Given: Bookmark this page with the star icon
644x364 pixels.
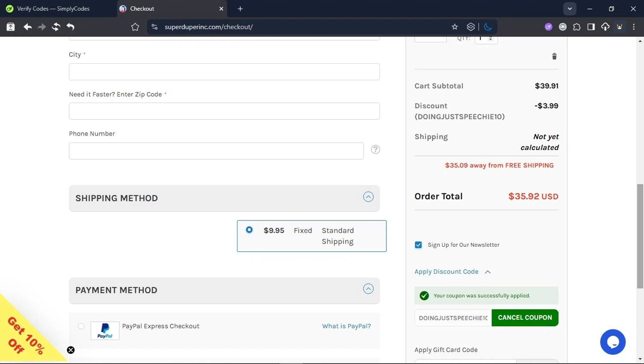Looking at the screenshot, I should [x=455, y=27].
